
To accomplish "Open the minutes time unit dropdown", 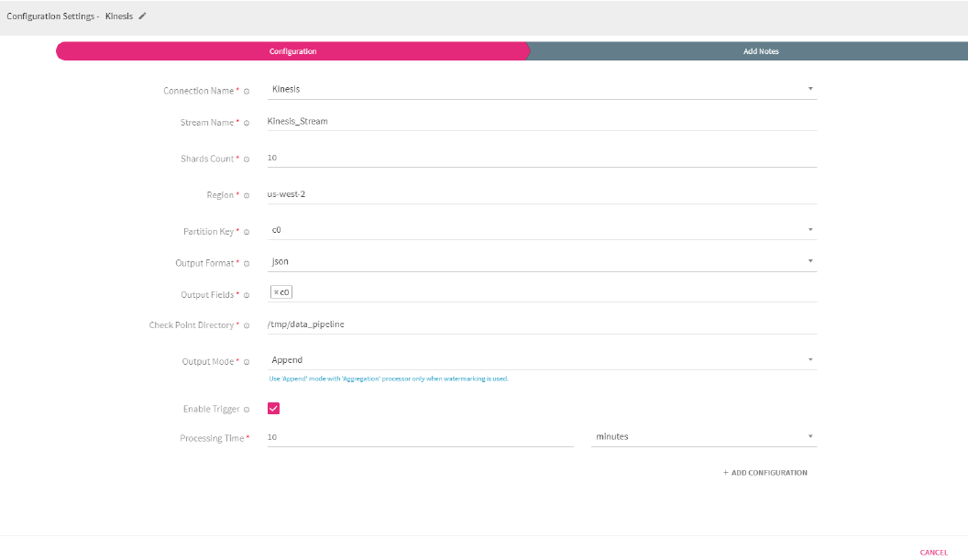I will [704, 436].
